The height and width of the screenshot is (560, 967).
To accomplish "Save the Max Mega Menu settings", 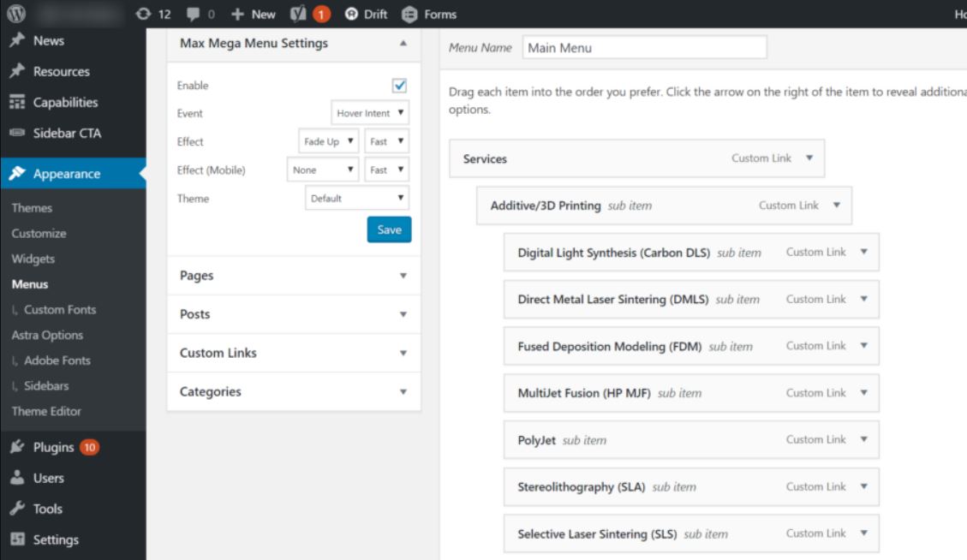I will click(389, 229).
